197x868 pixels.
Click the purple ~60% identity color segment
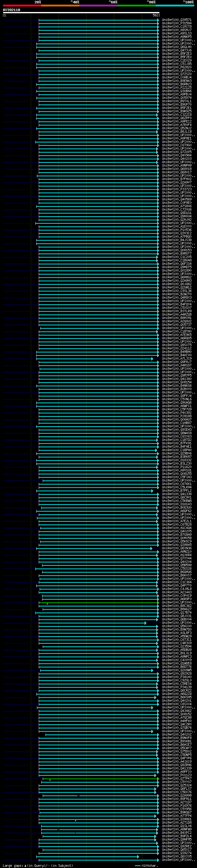98,6
